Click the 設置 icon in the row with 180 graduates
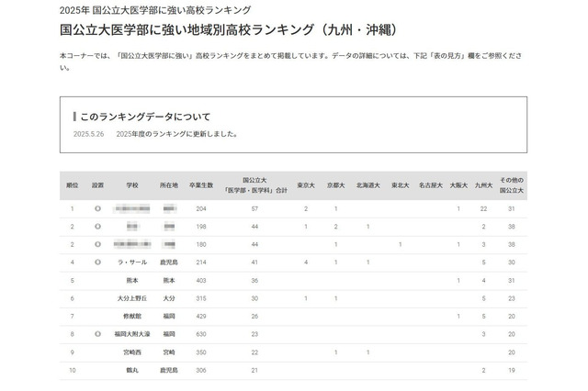The width and height of the screenshot is (588, 391). 97,245
